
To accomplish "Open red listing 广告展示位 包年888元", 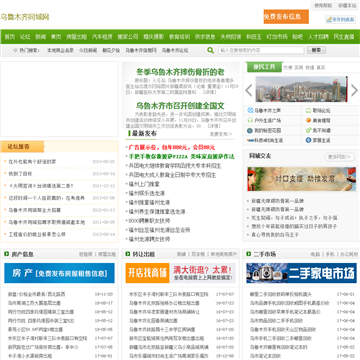I will [x=172, y=147].
